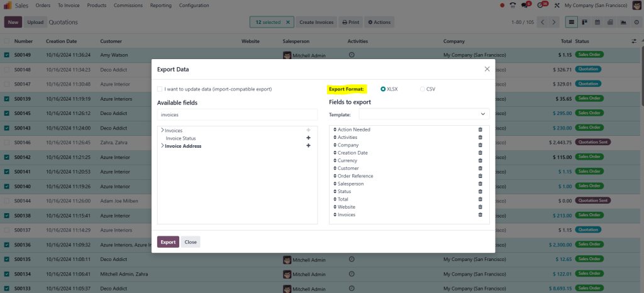The image size is (644, 293).
Task: Open the Products menu
Action: [96, 5]
